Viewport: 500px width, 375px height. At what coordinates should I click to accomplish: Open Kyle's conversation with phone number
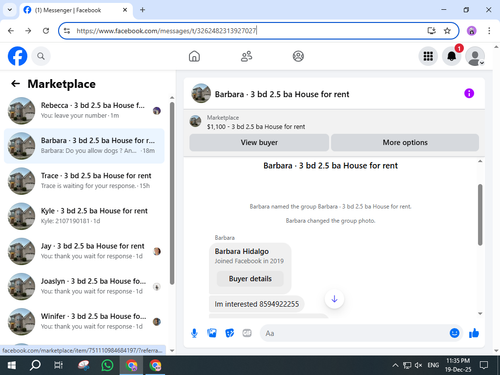coord(84,216)
